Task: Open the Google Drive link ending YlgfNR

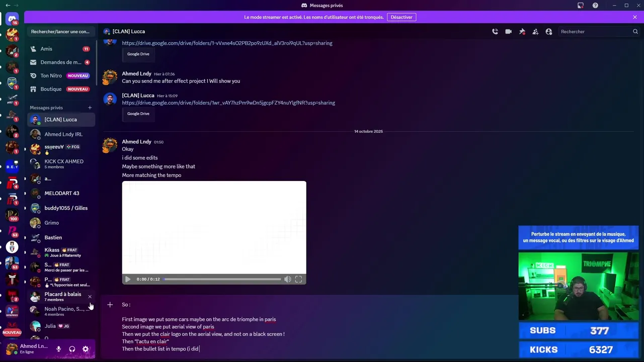Action: [x=228, y=103]
